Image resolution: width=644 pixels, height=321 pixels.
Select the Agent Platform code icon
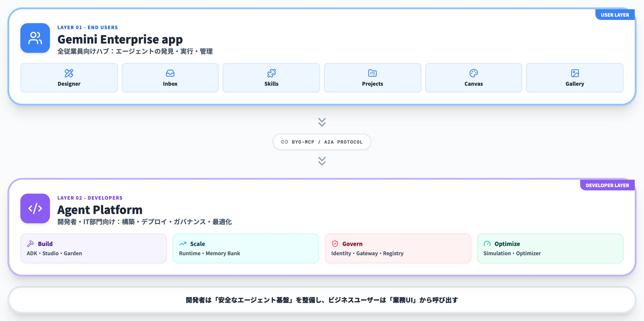(x=35, y=209)
